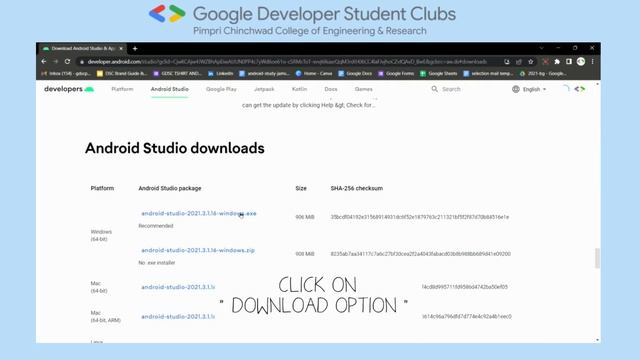Select the Android Studio nav tab

point(169,89)
